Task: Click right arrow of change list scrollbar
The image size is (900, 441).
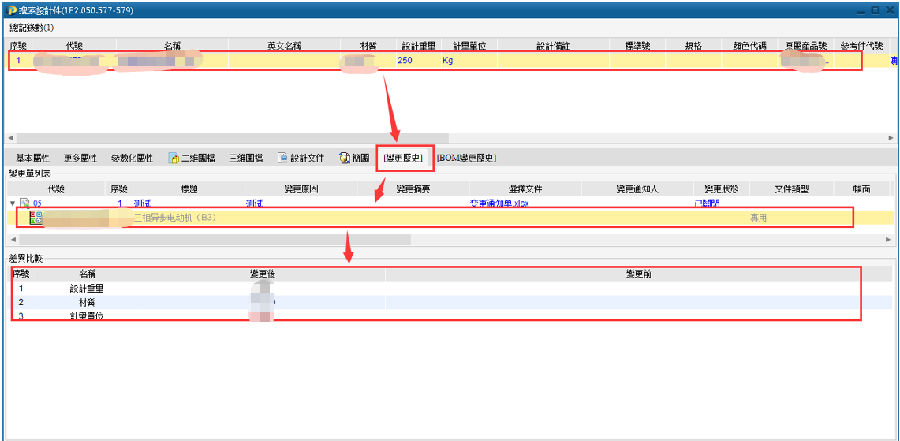Action: [890, 238]
